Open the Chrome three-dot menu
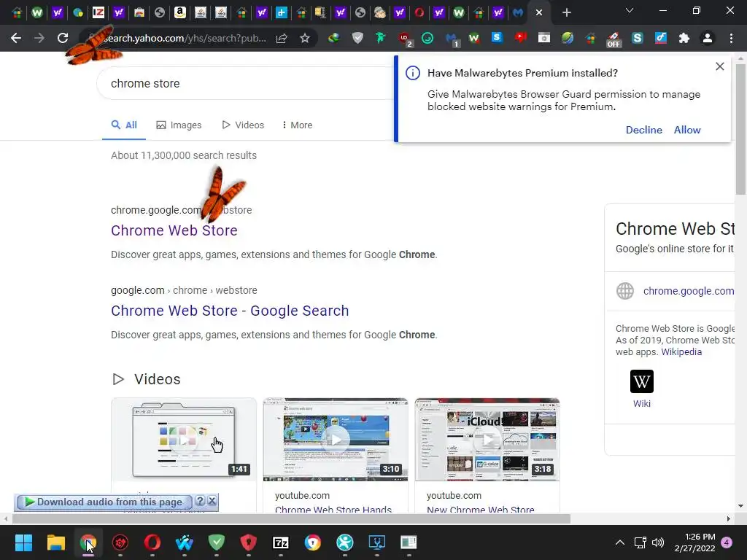 pyautogui.click(x=731, y=38)
